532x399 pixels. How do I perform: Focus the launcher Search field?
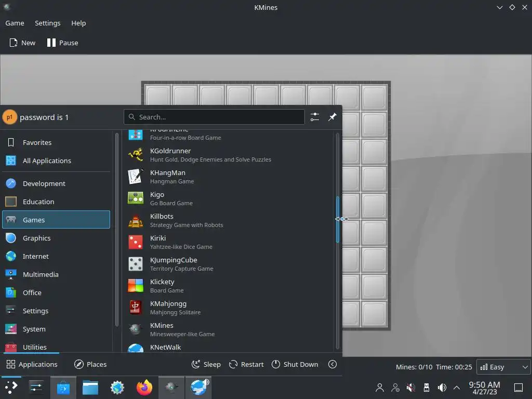click(x=214, y=117)
